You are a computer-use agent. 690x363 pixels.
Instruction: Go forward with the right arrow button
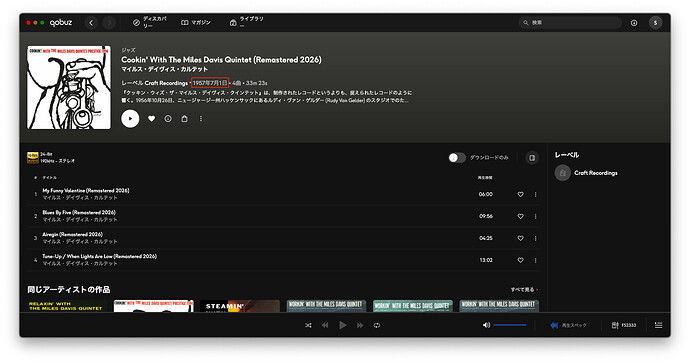(x=109, y=23)
